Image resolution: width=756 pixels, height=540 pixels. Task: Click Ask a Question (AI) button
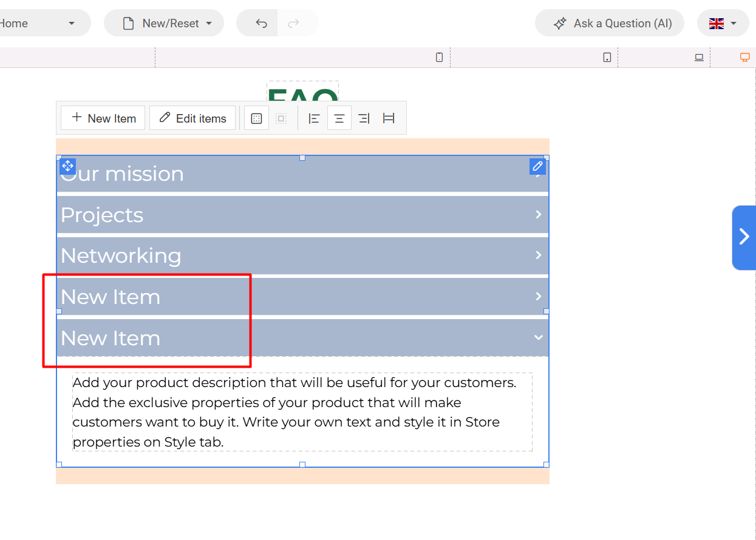[610, 24]
